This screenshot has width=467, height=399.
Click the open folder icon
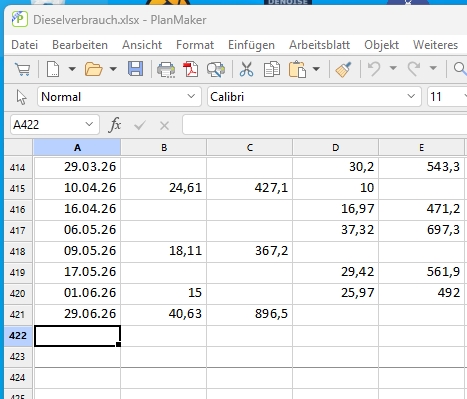[94, 69]
